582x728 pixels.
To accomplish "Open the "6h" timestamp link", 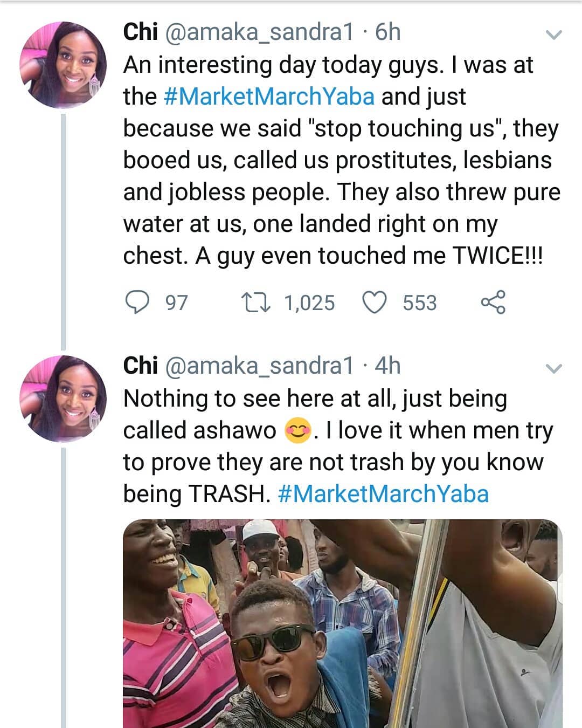I will pos(388,32).
